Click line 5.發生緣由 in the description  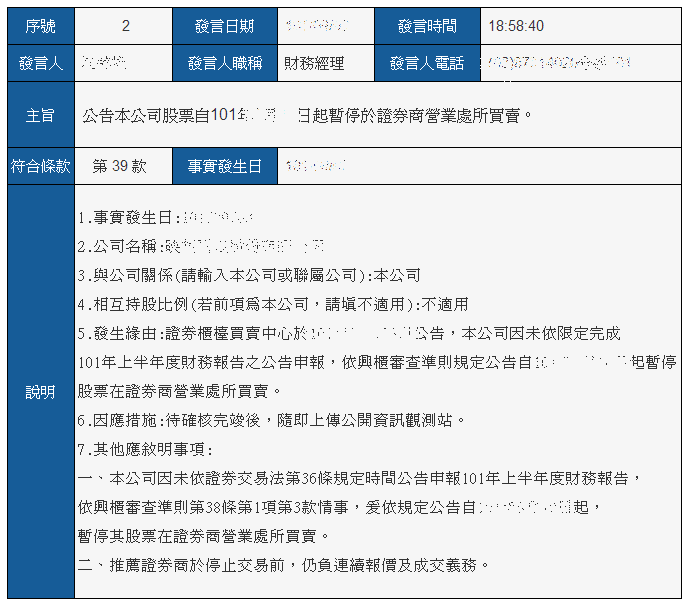349,333
